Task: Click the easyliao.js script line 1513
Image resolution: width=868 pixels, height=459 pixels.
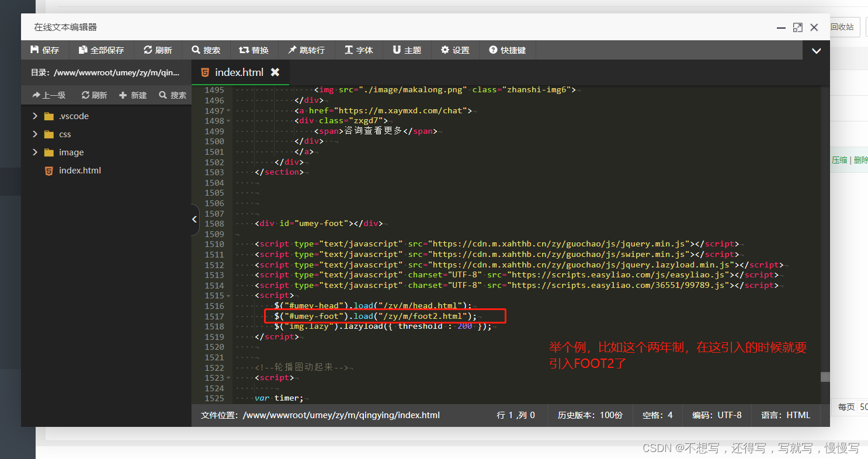Action: click(516, 275)
